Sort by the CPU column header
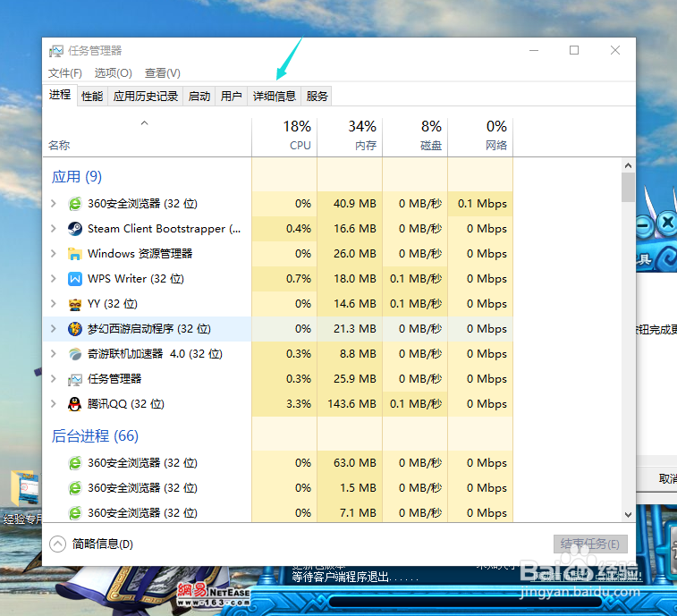The height and width of the screenshot is (616, 677). [x=284, y=137]
